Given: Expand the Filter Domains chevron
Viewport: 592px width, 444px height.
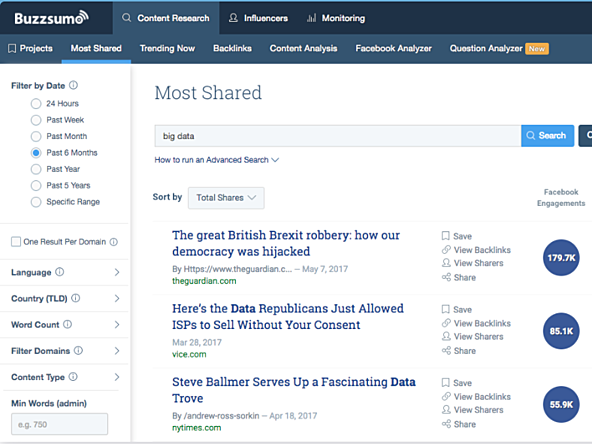Looking at the screenshot, I should tap(117, 351).
